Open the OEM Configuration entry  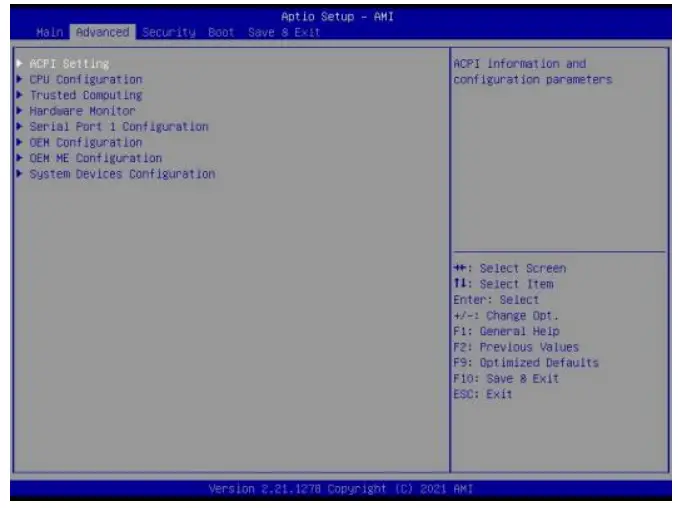(x=86, y=142)
